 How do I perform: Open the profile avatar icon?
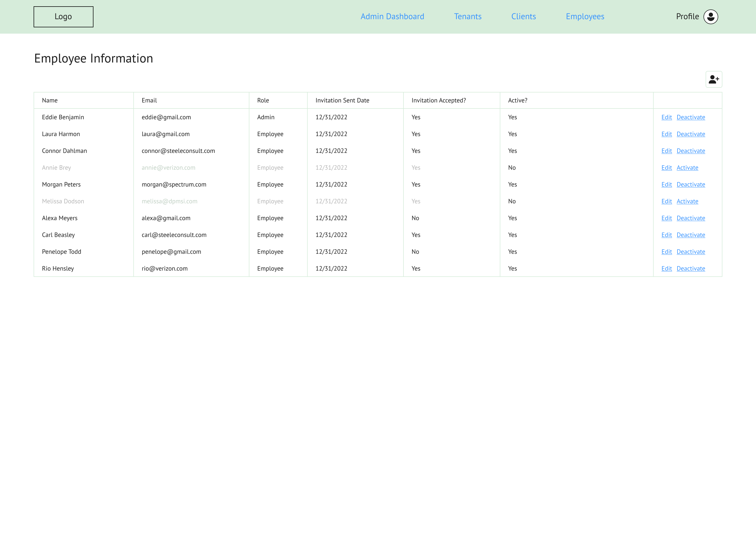point(710,17)
